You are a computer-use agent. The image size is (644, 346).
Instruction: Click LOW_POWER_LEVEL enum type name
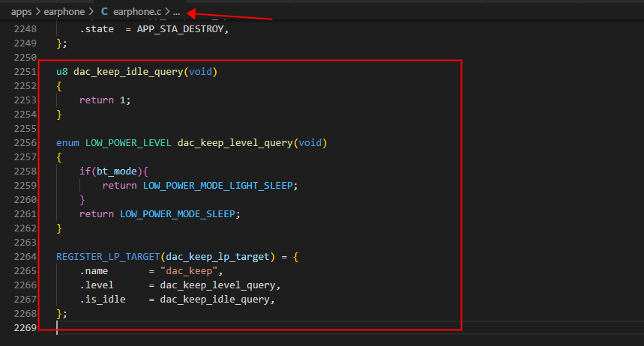click(x=128, y=143)
